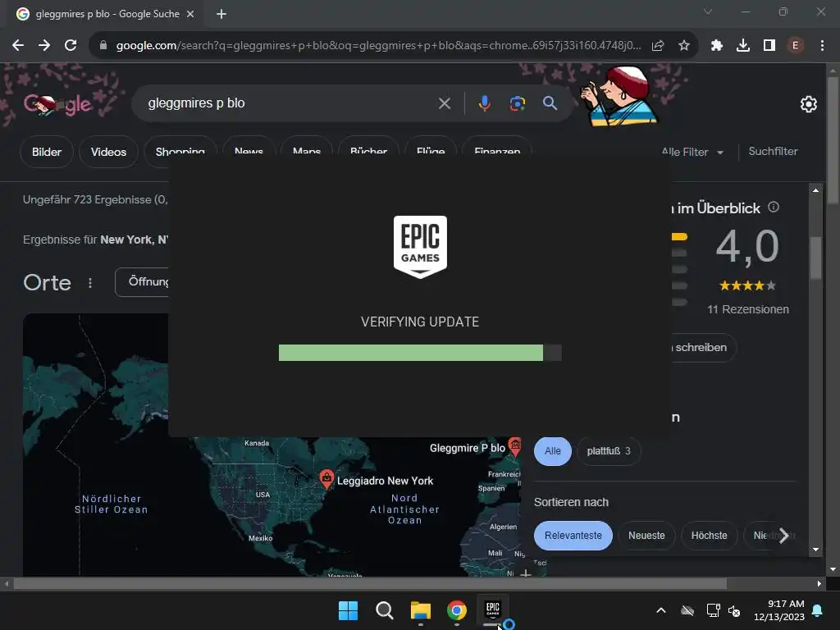840x630 pixels.
Task: Select the Leggiadro New York map pin
Action: click(x=326, y=479)
